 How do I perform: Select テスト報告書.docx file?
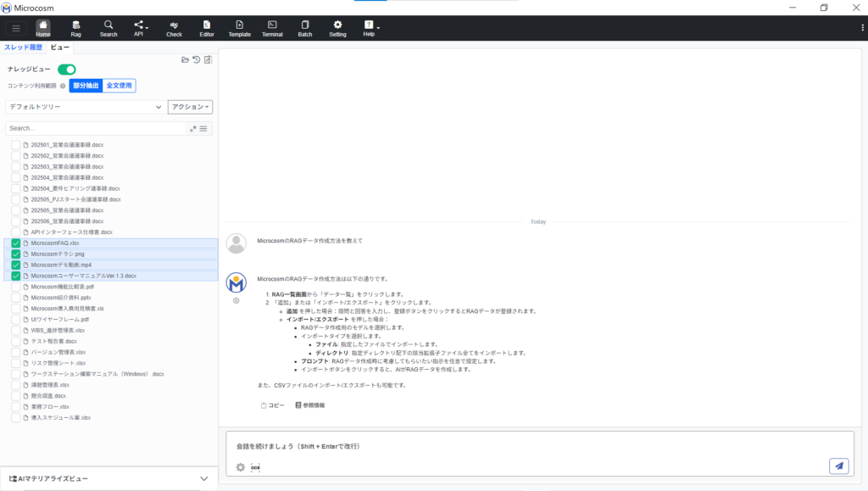pos(53,342)
